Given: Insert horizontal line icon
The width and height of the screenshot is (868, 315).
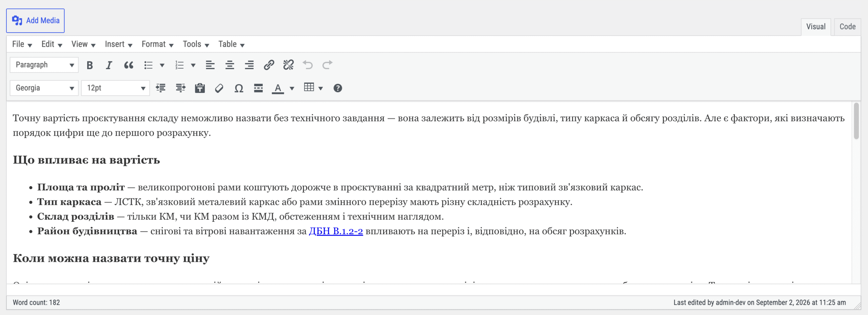Looking at the screenshot, I should (258, 88).
